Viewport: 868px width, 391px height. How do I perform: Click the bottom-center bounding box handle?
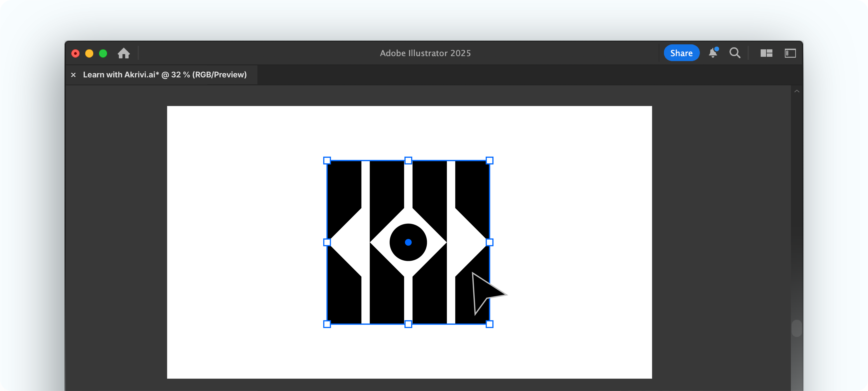tap(408, 324)
